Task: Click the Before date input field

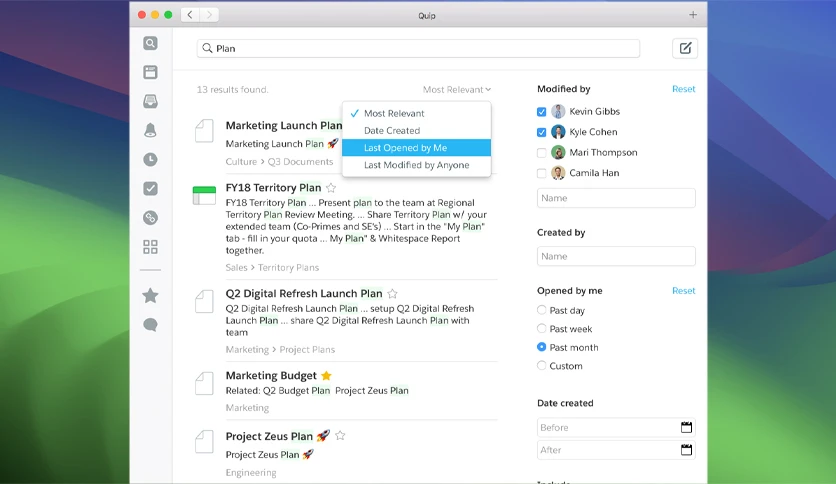Action: pyautogui.click(x=616, y=427)
